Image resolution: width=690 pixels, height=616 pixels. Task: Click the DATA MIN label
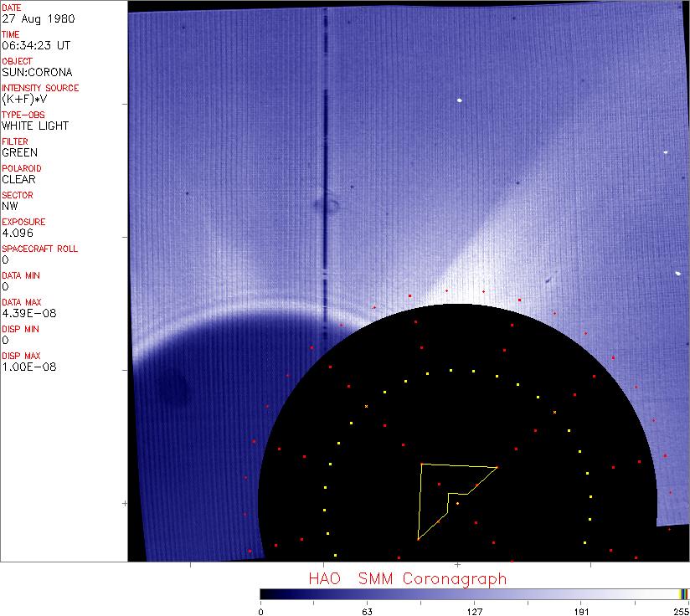[21, 276]
